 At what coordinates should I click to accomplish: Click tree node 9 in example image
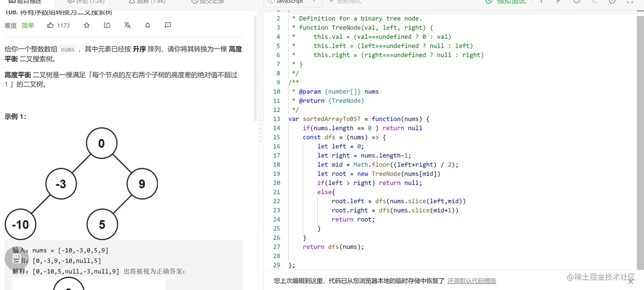[142, 184]
